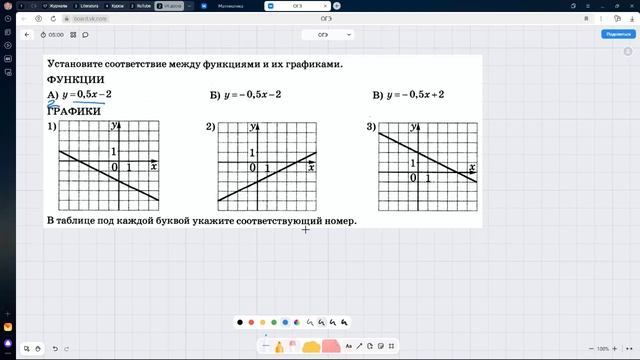The image size is (640, 360).
Task: Select the orange pencil marker tool
Action: pyautogui.click(x=279, y=346)
